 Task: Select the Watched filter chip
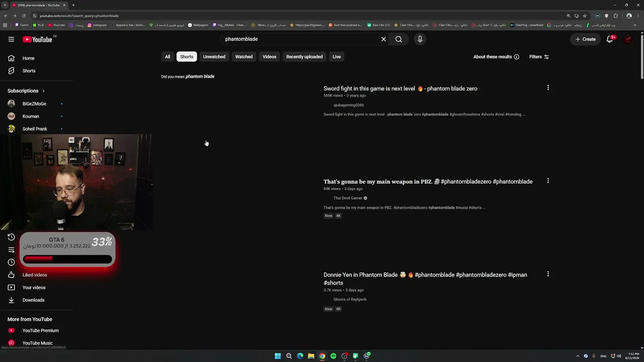(244, 57)
